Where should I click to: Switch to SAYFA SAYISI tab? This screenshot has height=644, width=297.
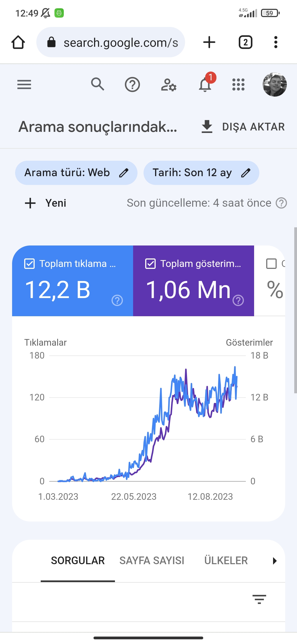[152, 561]
